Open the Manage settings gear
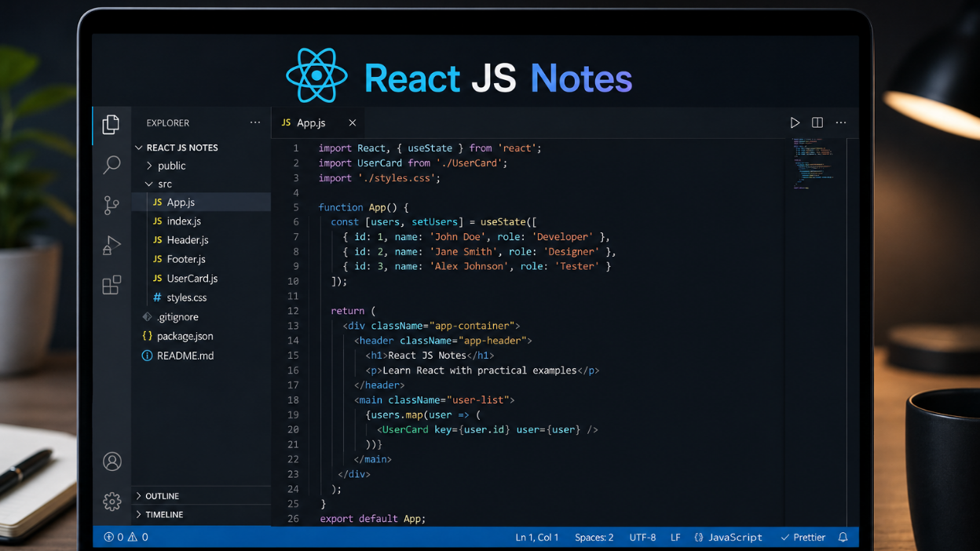This screenshot has width=980, height=551. pyautogui.click(x=112, y=501)
